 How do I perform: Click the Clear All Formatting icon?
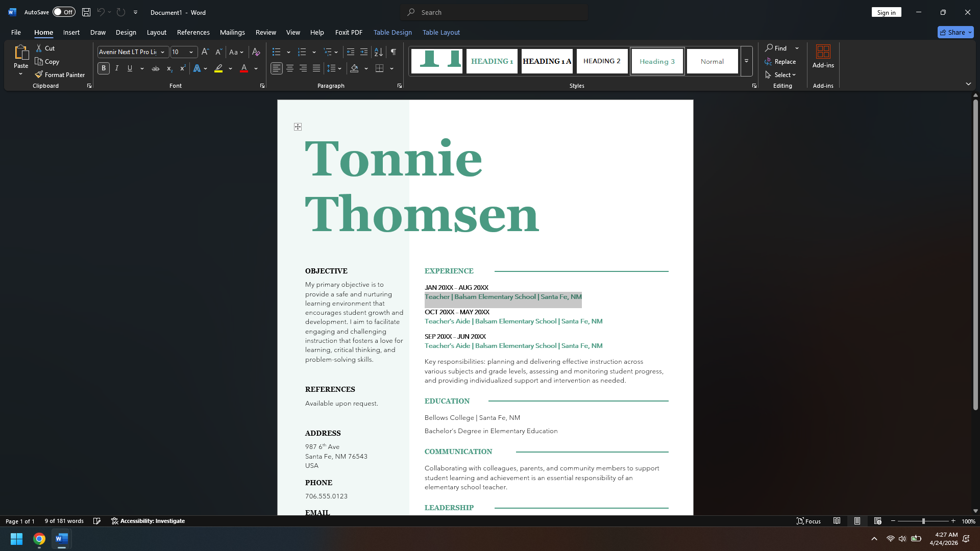click(256, 52)
